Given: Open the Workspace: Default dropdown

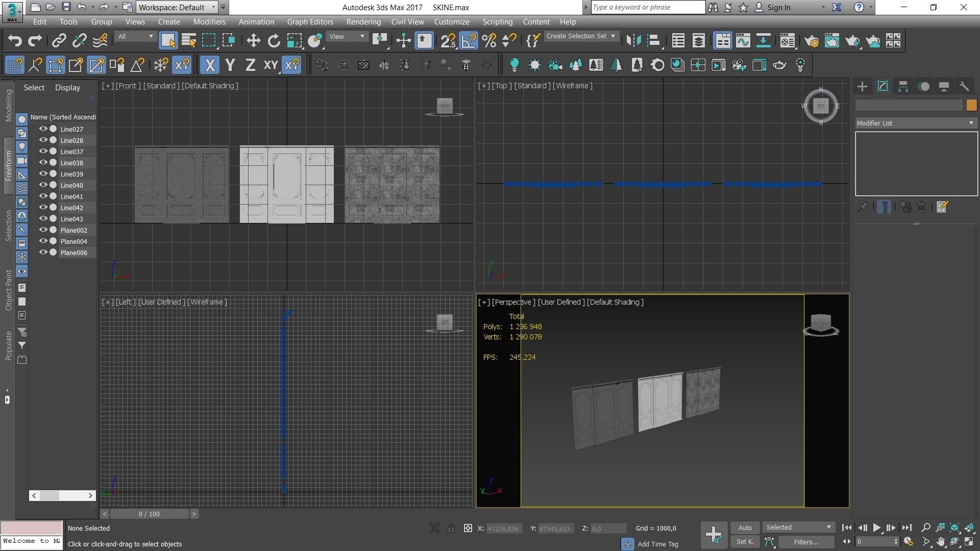Looking at the screenshot, I should coord(177,7).
